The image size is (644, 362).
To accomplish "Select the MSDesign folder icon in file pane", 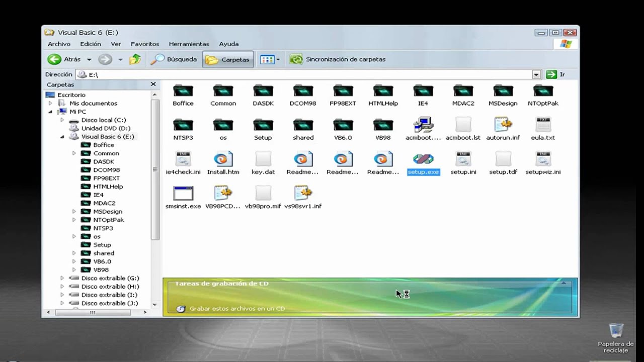I will tap(503, 91).
